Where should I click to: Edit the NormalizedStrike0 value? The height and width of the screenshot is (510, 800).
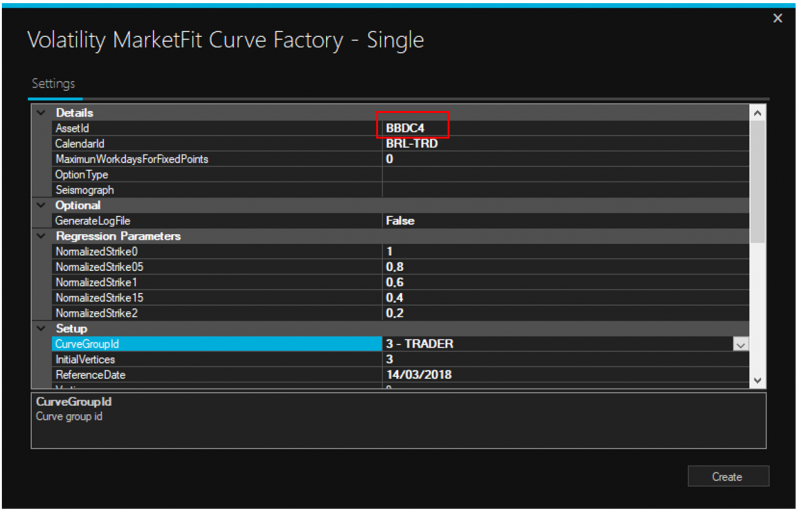click(560, 251)
